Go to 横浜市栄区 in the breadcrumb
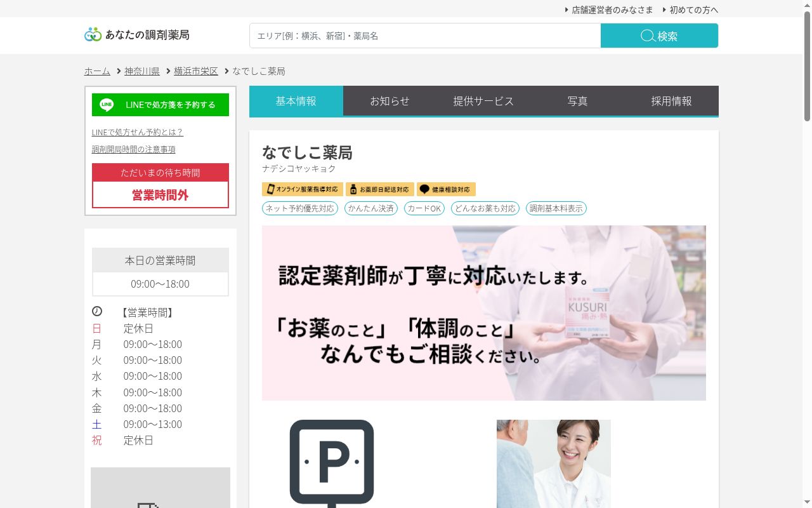Image resolution: width=812 pixels, height=508 pixels. 196,71
